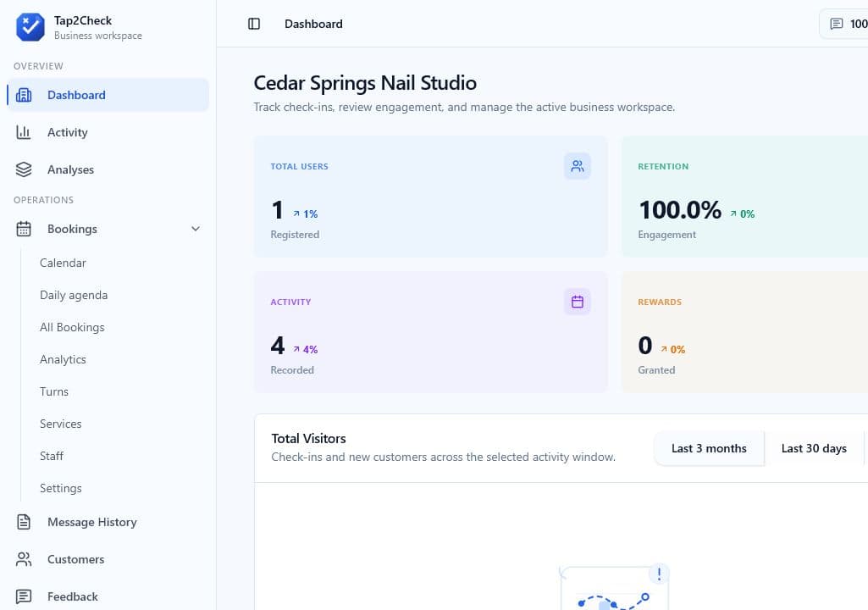Image resolution: width=868 pixels, height=610 pixels.
Task: Open the Staff submenu item
Action: (52, 456)
